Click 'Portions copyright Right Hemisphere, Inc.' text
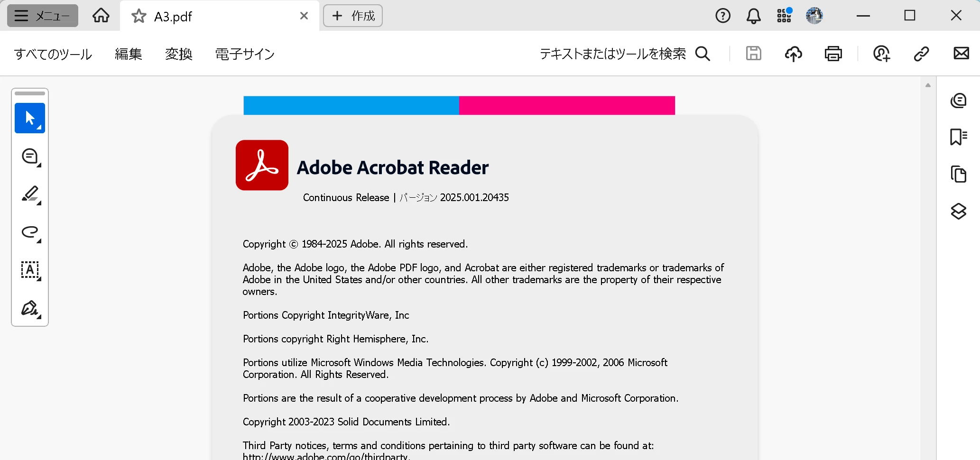Screen dimensions: 980x460 [x=336, y=339]
